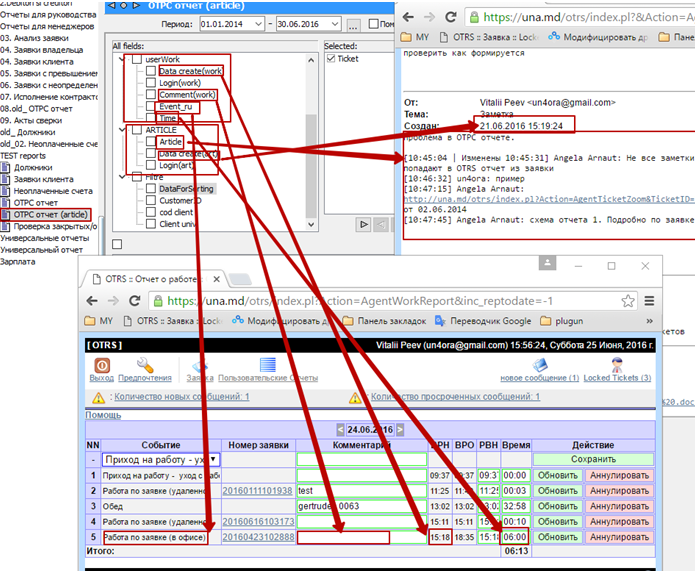Click the period '...' button
The width and height of the screenshot is (695, 571).
pyautogui.click(x=353, y=24)
